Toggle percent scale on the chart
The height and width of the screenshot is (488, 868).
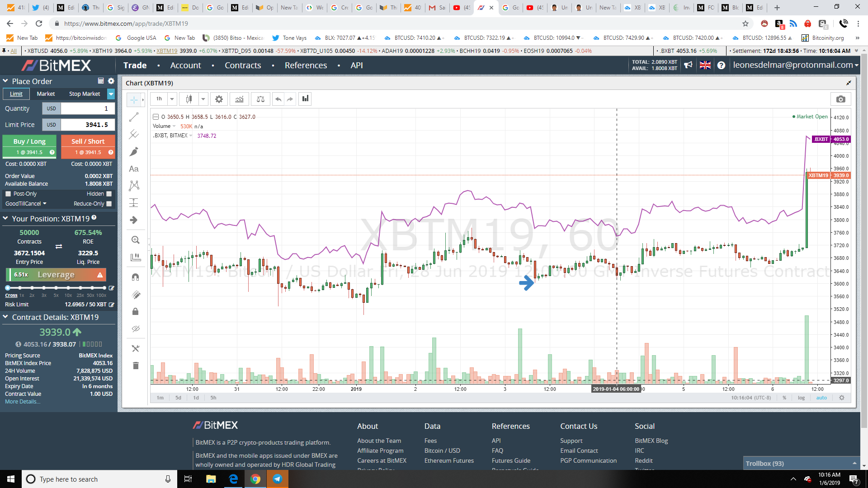784,398
